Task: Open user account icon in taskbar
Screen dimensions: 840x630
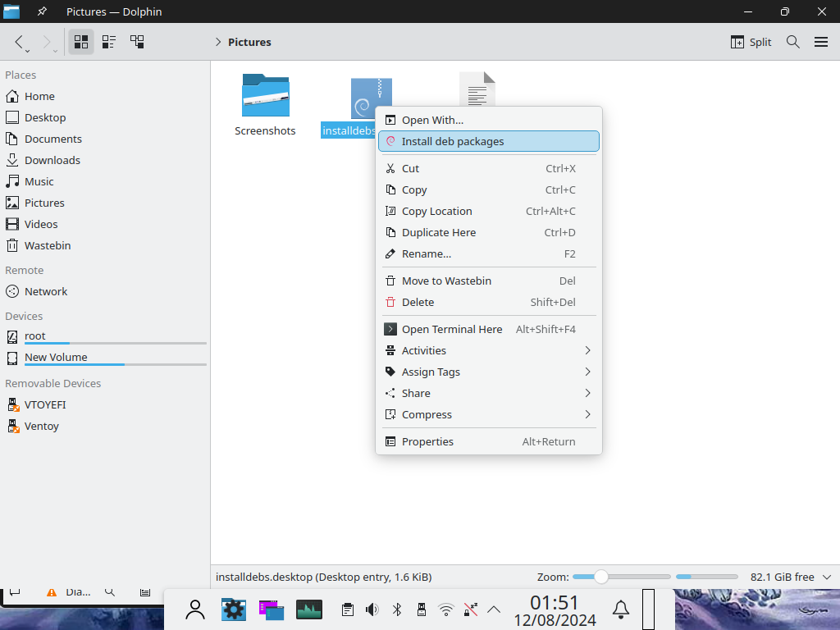Action: (195, 609)
